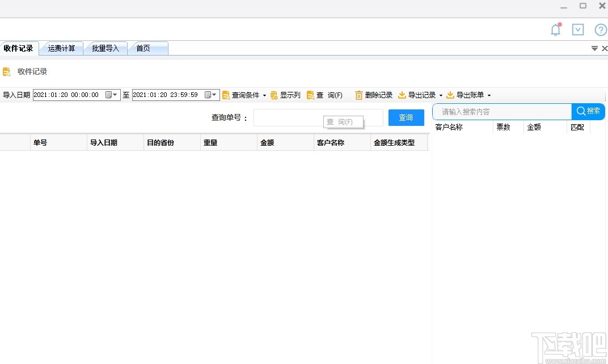This screenshot has height=364, width=608.
Task: Click the filter triangle above the close icon
Action: (x=594, y=48)
